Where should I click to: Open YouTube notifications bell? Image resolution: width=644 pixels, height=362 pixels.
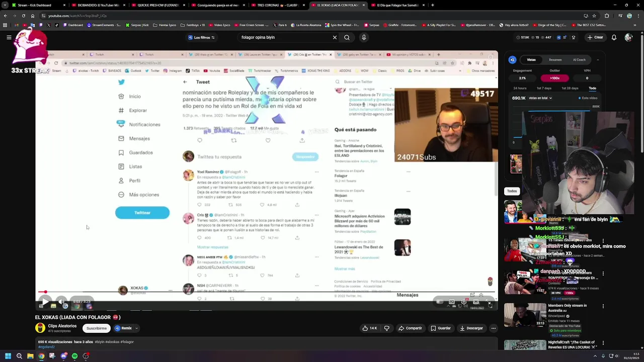tap(614, 37)
